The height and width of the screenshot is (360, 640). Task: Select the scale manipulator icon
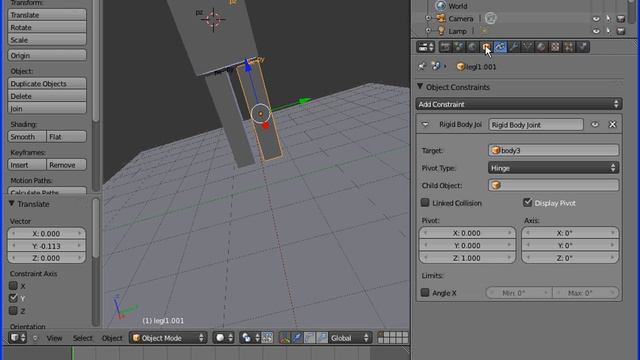(322, 338)
